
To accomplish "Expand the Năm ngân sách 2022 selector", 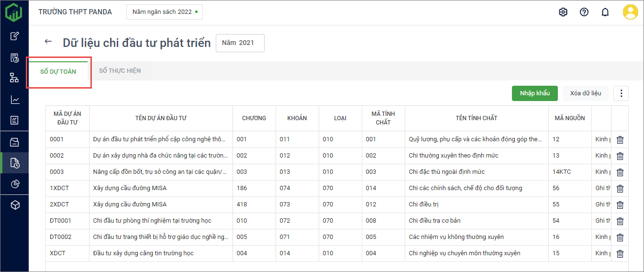I will coord(164,12).
